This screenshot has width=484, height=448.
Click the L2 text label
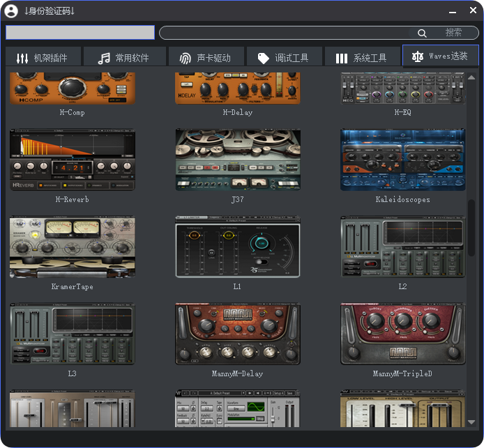[x=402, y=286]
